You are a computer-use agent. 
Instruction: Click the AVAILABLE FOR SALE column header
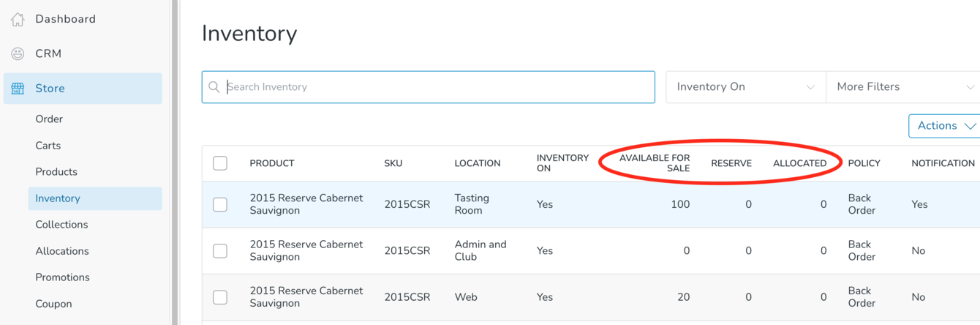click(x=655, y=163)
